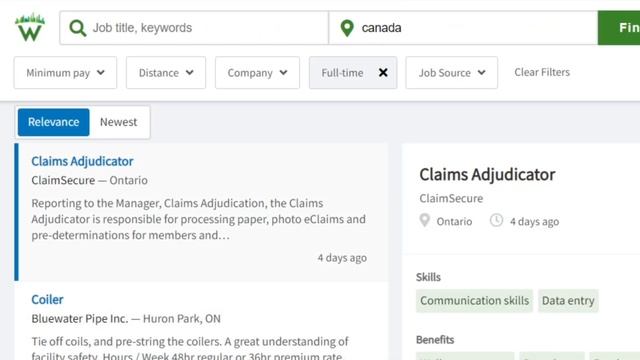640x360 pixels.
Task: Focus the Job title, keywords field
Action: point(194,28)
